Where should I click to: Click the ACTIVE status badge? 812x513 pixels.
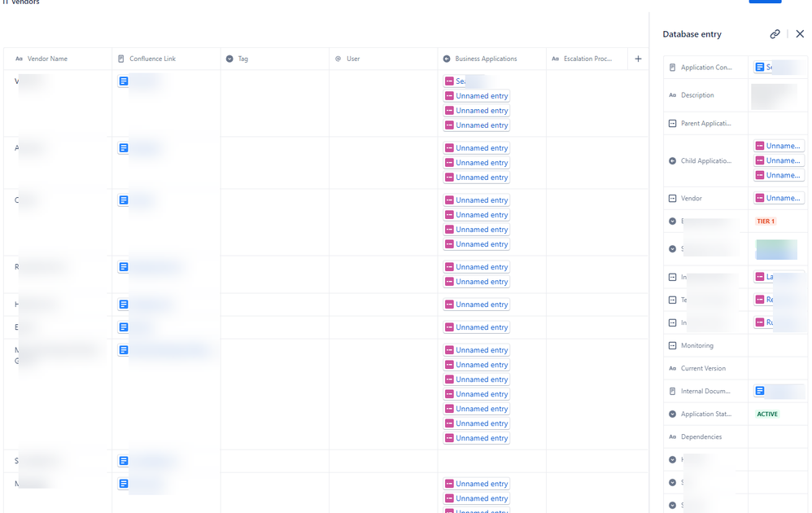tap(766, 414)
